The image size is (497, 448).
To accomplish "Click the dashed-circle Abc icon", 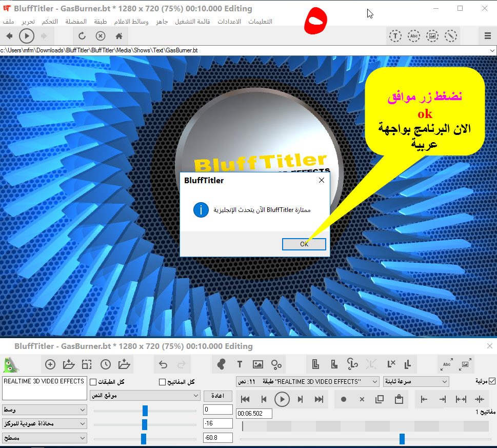I will (x=413, y=36).
